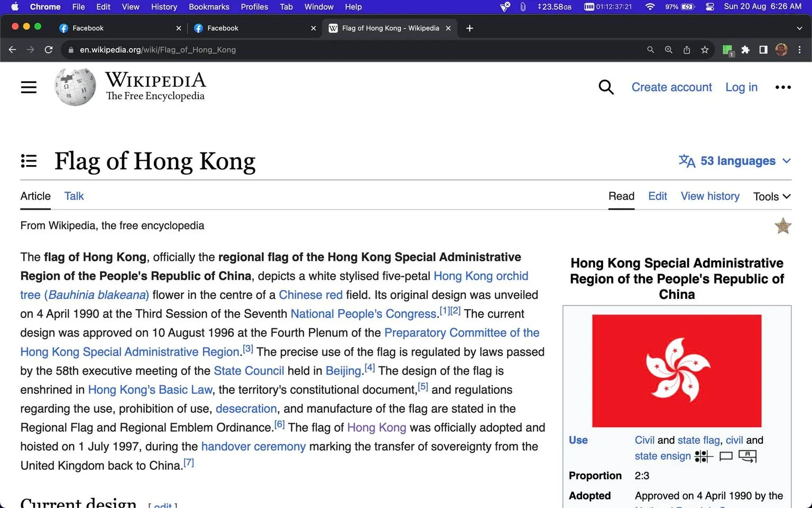The width and height of the screenshot is (812, 508).
Task: Open more options ellipsis on Wikipedia
Action: pos(783,87)
